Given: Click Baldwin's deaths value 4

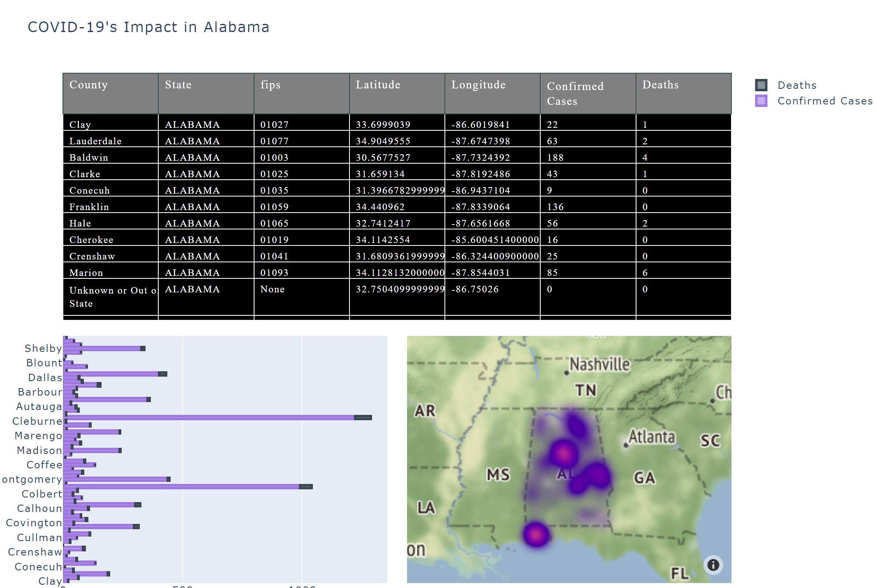Looking at the screenshot, I should [x=645, y=157].
